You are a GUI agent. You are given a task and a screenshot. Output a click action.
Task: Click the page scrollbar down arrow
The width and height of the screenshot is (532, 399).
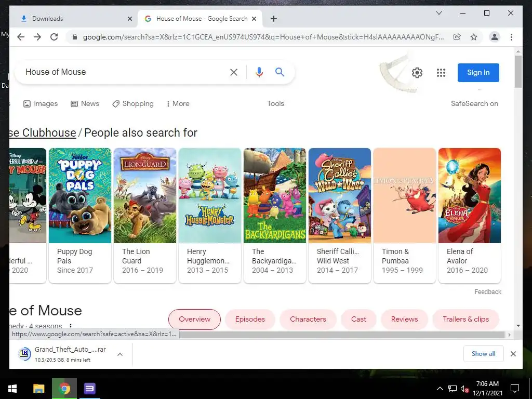point(518,326)
